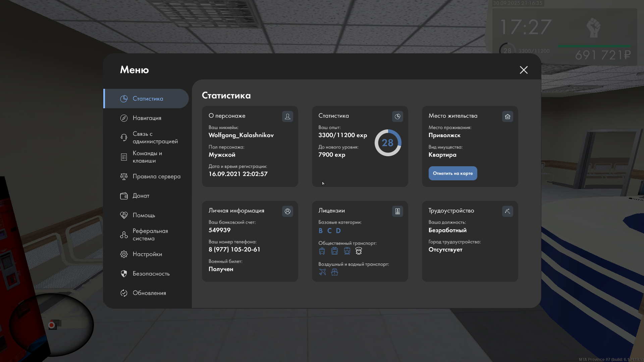
Task: Open the Донат section
Action: 141,196
